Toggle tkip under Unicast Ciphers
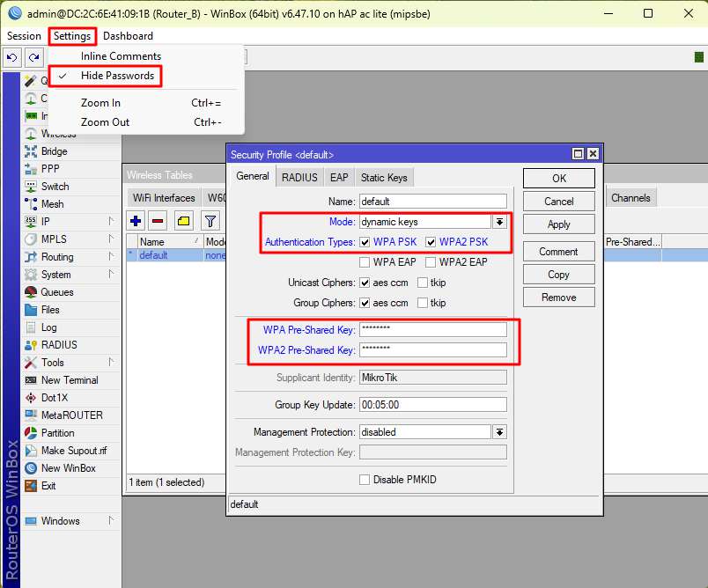The image size is (708, 588). coord(423,283)
